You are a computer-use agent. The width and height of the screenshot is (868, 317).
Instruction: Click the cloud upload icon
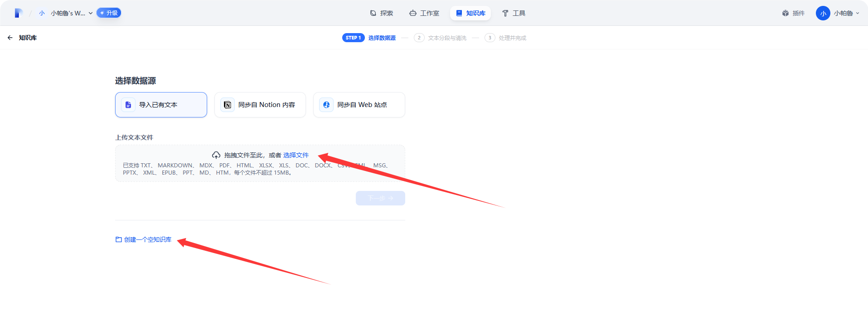[216, 155]
